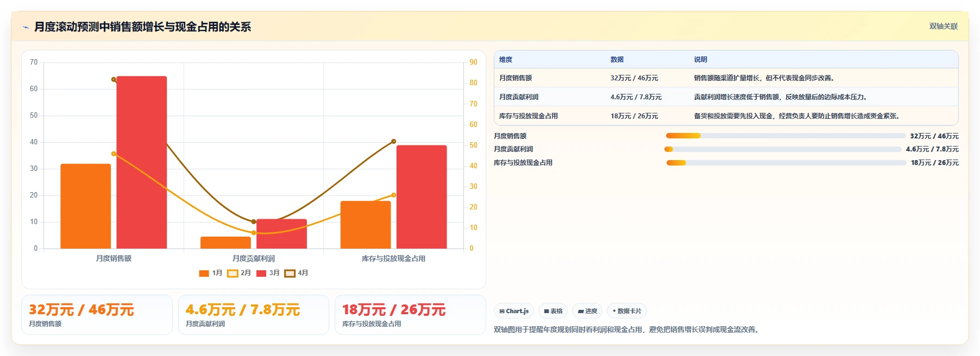
Task: Click the description 备货和投放需要先投入现金
Action: (x=798, y=116)
